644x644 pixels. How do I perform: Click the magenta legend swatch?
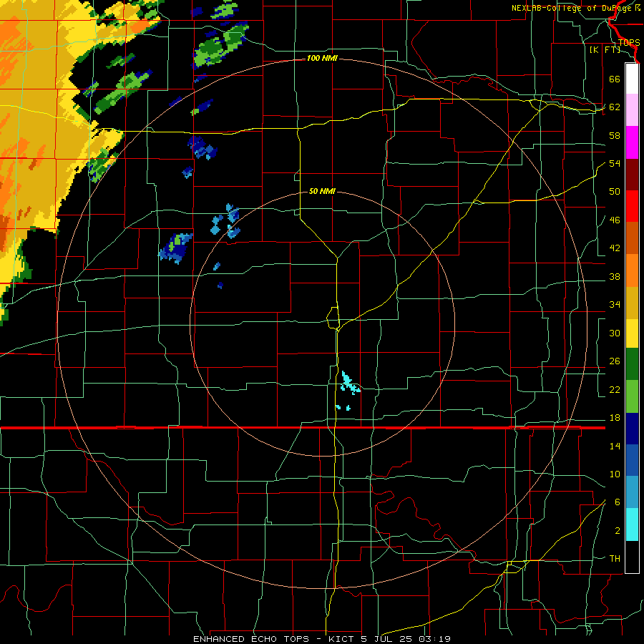pyautogui.click(x=632, y=142)
